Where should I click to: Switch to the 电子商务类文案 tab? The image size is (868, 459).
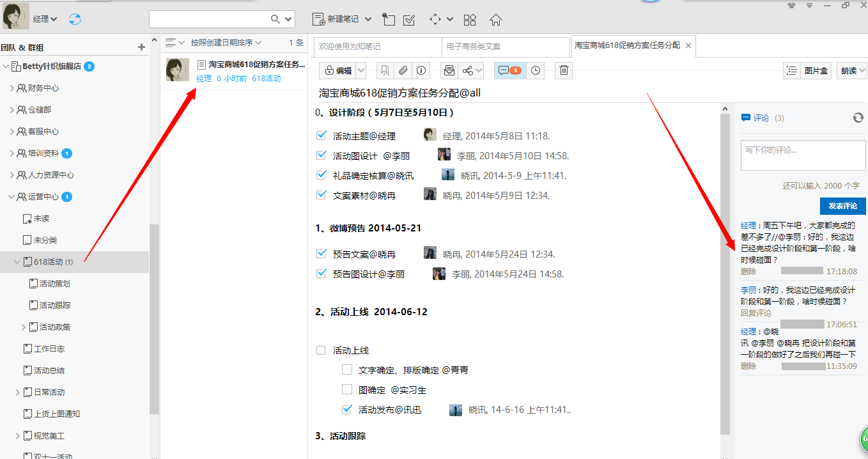click(x=506, y=47)
